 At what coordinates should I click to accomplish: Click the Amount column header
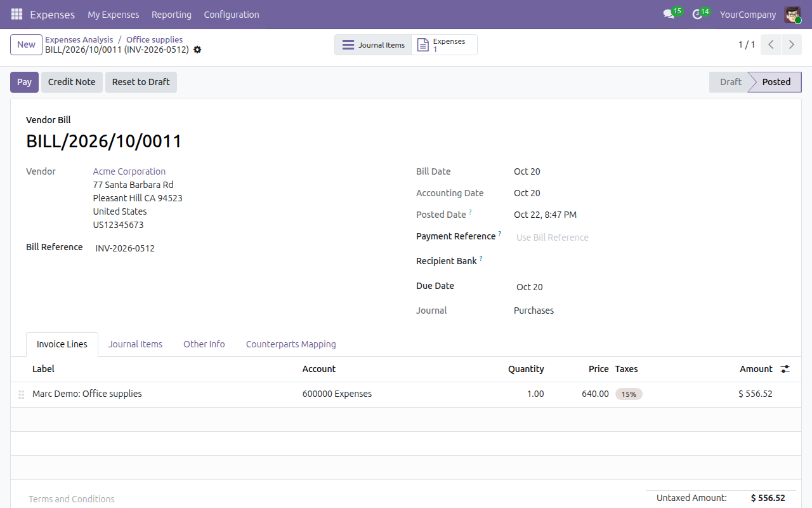pyautogui.click(x=756, y=369)
